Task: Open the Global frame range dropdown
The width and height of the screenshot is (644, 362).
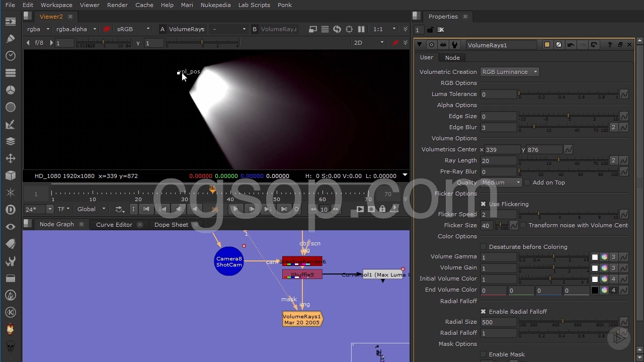Action: pyautogui.click(x=91, y=209)
